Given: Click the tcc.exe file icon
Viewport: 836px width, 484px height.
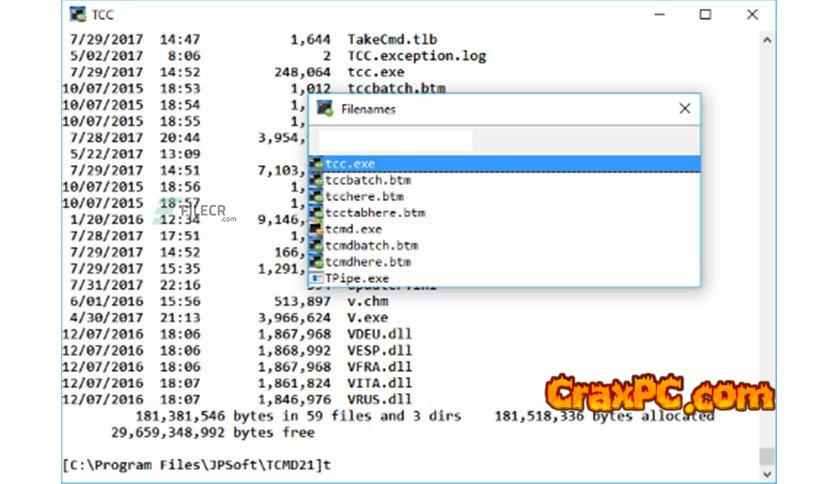Looking at the screenshot, I should 317,164.
